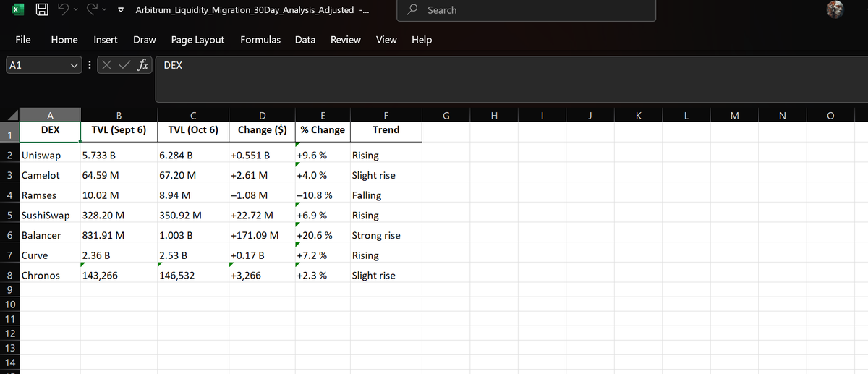Click the Name Box showing A1
Screen dimensions: 868x374
pyautogui.click(x=36, y=65)
